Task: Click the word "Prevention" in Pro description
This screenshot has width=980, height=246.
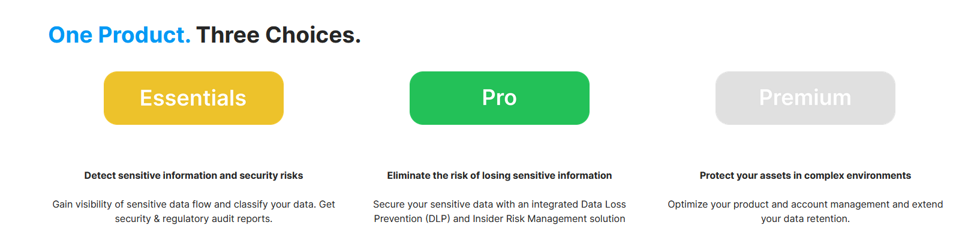Action: click(x=398, y=218)
